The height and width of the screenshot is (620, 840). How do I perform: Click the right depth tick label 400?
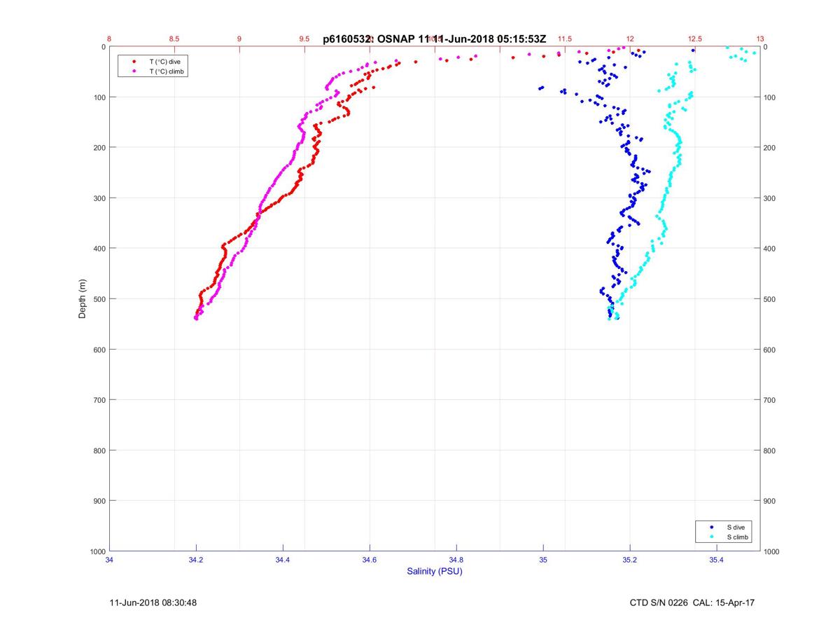click(770, 249)
